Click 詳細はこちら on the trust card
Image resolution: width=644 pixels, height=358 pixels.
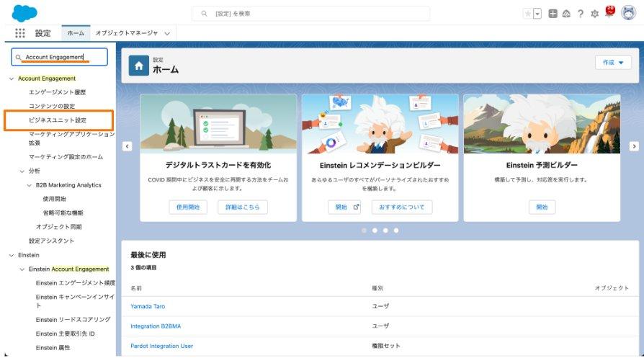pos(242,207)
